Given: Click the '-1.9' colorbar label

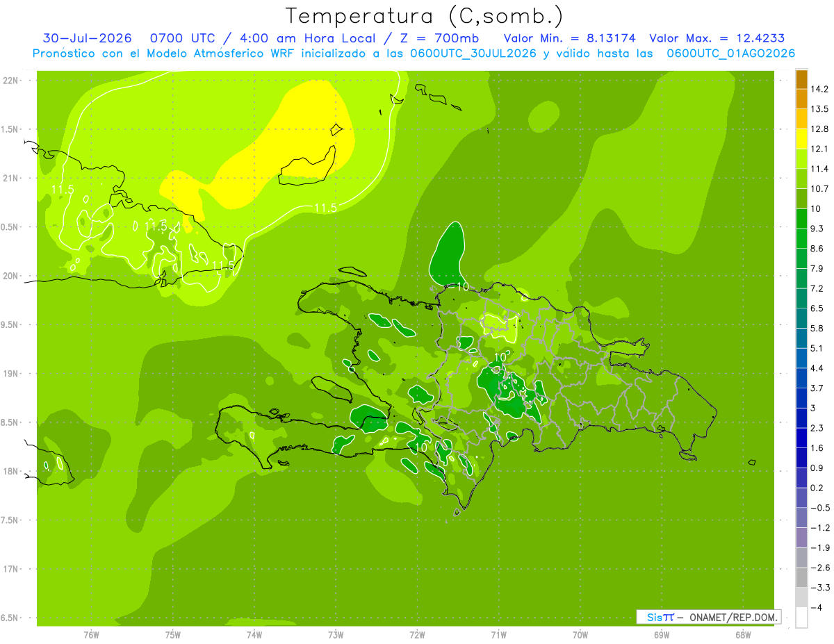Looking at the screenshot, I should tap(819, 547).
